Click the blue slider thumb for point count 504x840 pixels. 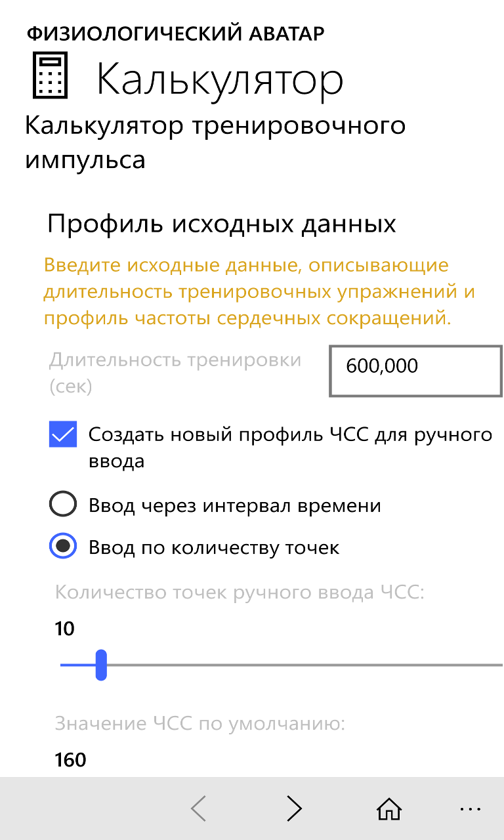tap(101, 665)
